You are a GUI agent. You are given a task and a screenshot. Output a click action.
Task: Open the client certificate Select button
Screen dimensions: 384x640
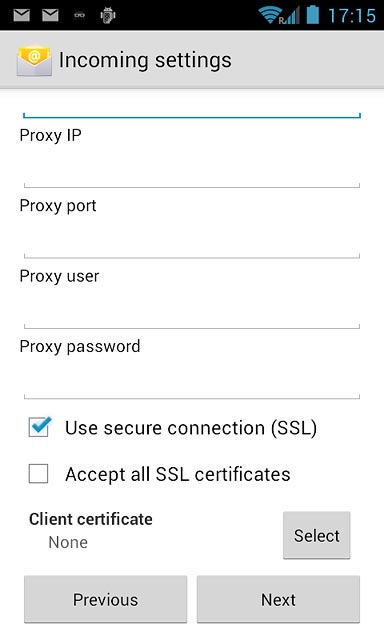pyautogui.click(x=317, y=535)
